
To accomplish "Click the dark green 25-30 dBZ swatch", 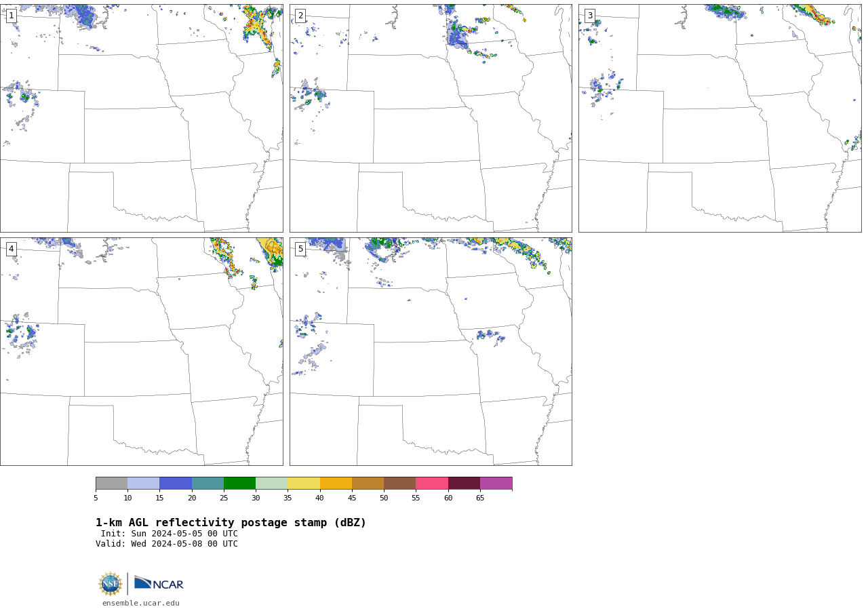I will tap(239, 484).
